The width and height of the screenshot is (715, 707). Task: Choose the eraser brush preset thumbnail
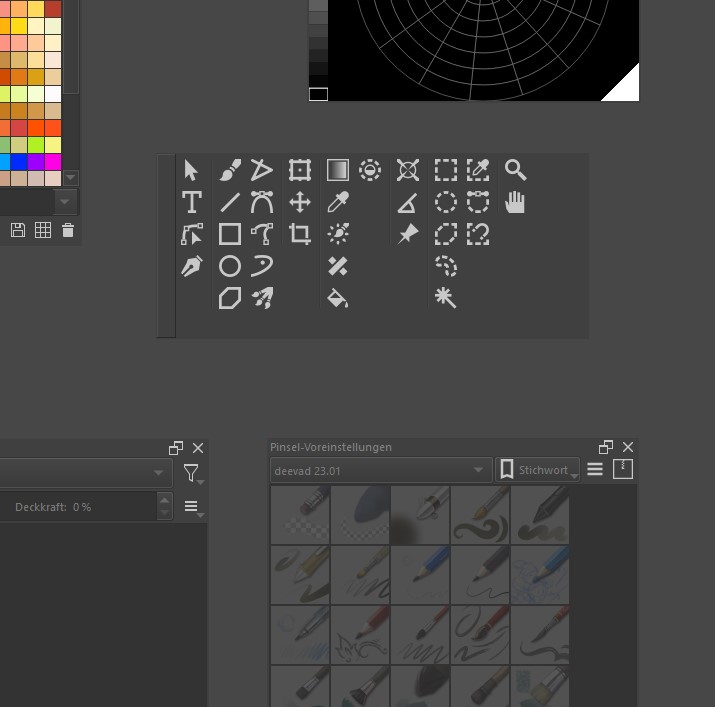(301, 515)
